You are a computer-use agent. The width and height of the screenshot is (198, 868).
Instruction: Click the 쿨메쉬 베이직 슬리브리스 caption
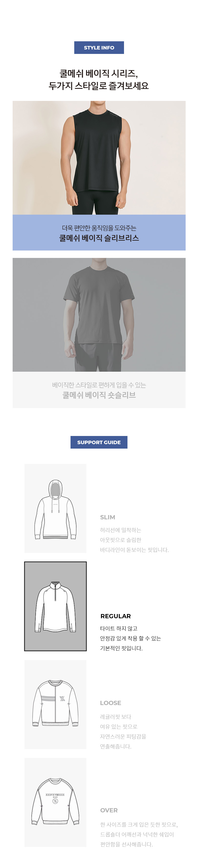[x=99, y=238]
